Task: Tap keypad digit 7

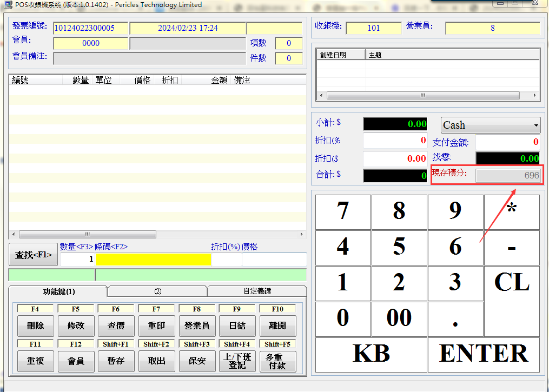Action: pos(343,212)
